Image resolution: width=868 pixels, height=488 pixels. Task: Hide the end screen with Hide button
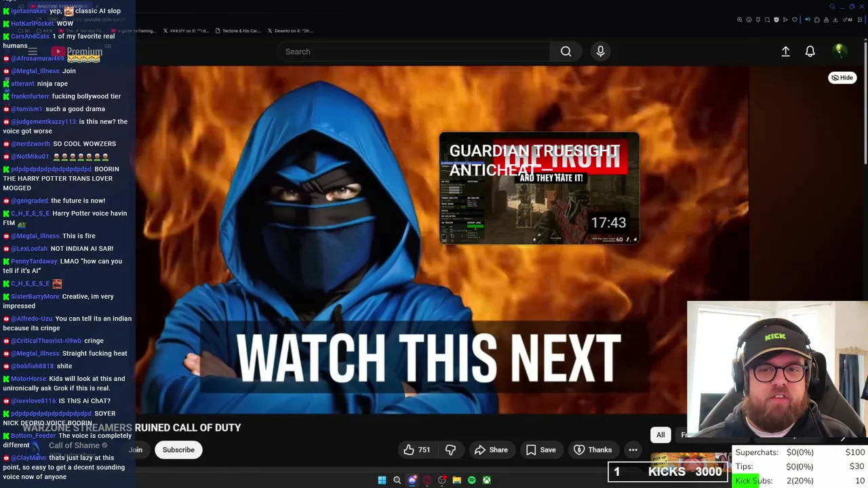pos(842,77)
